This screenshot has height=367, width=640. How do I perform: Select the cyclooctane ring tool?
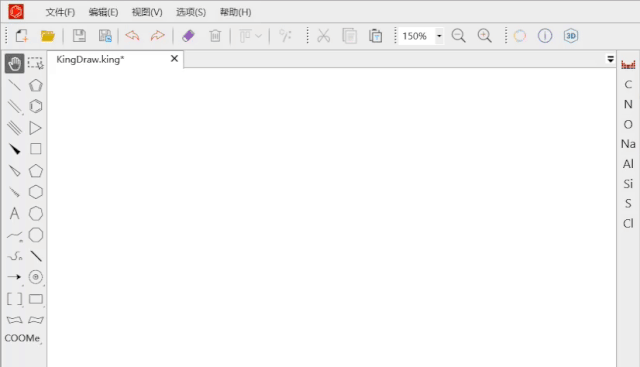tap(36, 235)
